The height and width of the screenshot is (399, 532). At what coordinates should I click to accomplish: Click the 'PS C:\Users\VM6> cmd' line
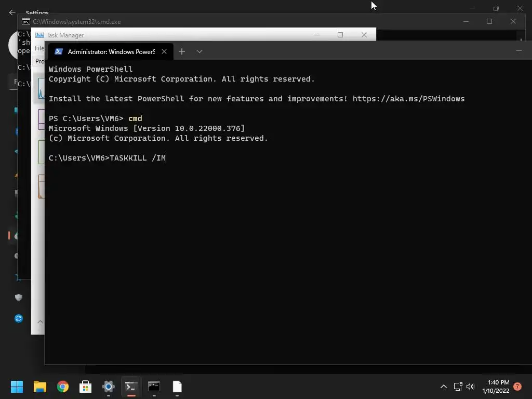(96, 119)
